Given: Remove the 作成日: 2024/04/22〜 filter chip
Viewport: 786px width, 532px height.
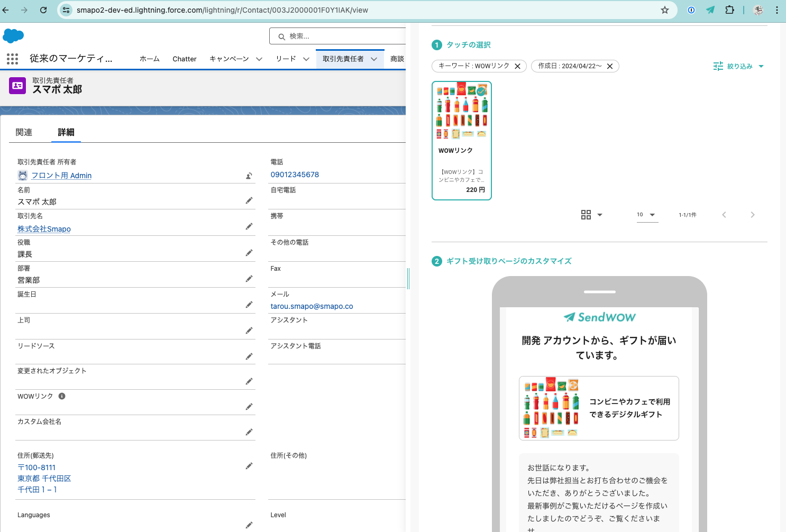Looking at the screenshot, I should click(610, 66).
